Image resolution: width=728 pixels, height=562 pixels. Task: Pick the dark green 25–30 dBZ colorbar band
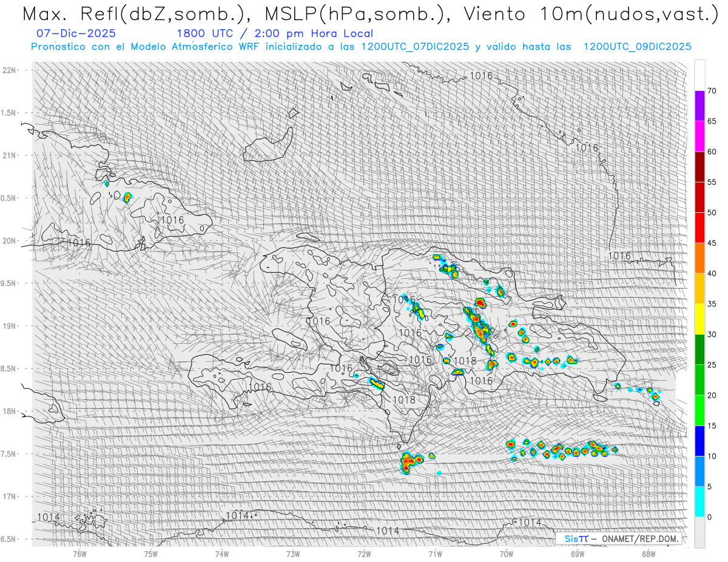699,349
